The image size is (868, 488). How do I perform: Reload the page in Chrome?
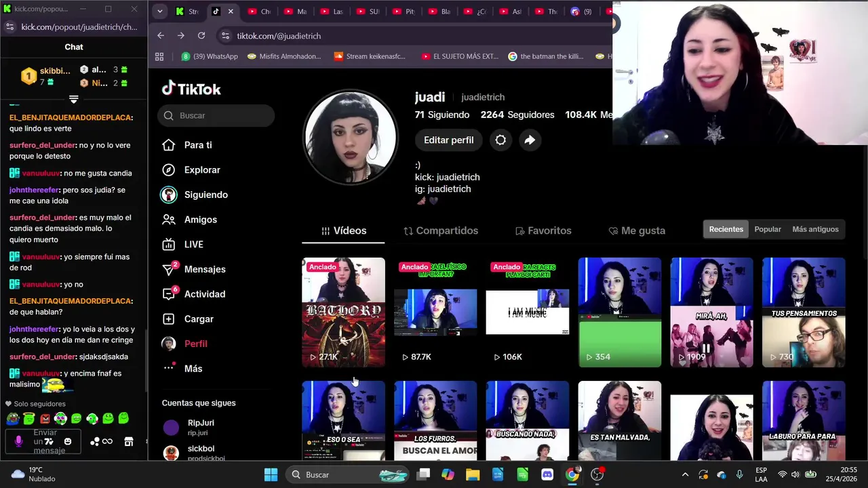click(x=201, y=35)
